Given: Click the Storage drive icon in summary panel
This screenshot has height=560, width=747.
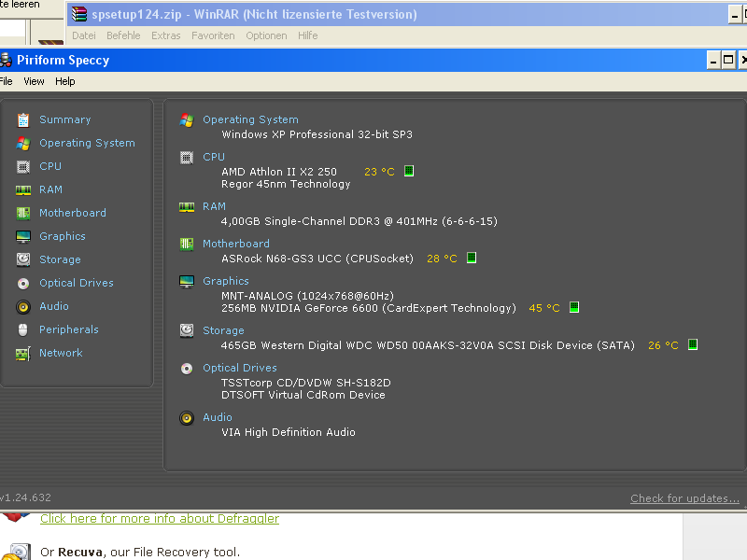Looking at the screenshot, I should click(186, 330).
